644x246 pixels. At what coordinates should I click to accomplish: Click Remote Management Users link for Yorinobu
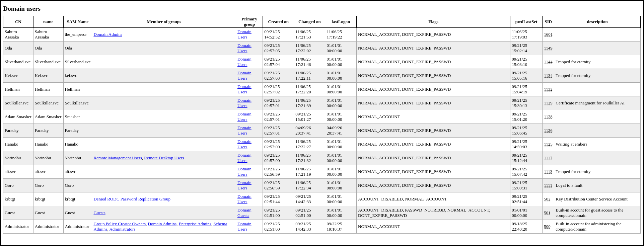(118, 158)
